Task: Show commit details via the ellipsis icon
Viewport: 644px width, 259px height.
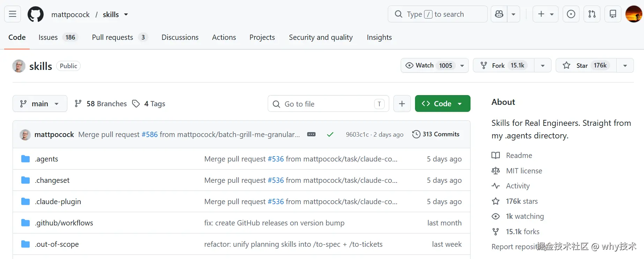Action: coord(311,134)
